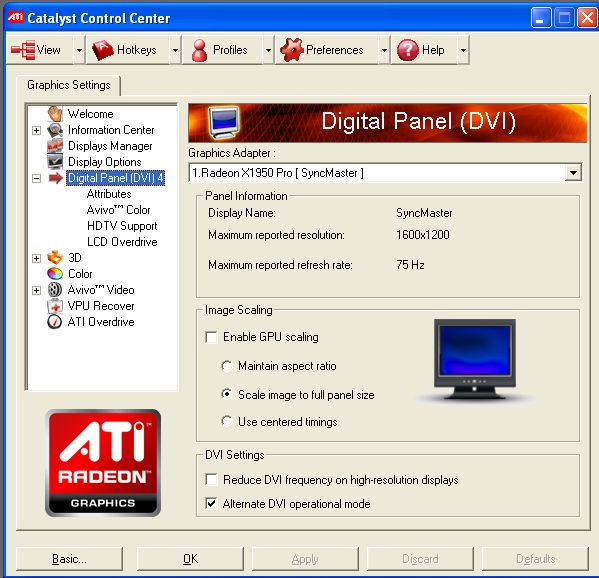Click the Display Options monitor icon
The image size is (599, 578).
tap(55, 162)
